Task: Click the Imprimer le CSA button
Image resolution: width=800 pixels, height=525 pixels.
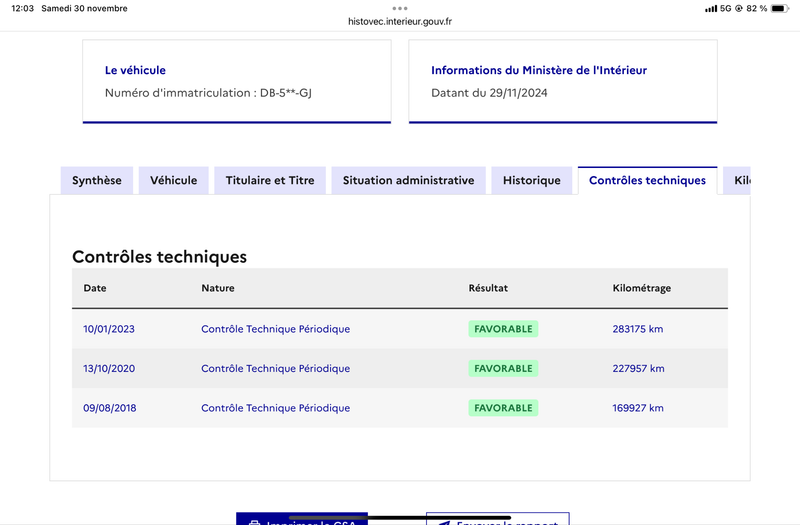Action: point(302,518)
